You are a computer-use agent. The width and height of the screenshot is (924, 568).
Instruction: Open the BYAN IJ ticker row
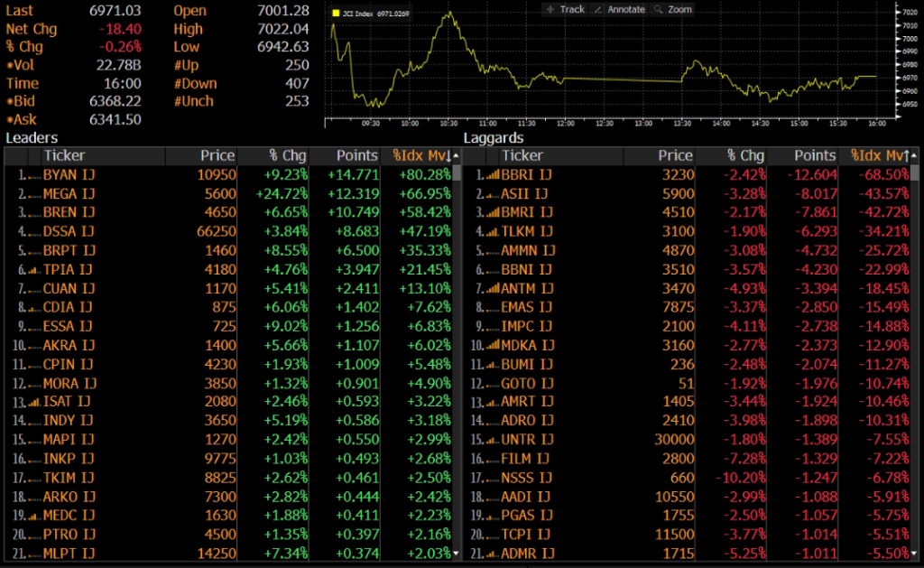66,174
